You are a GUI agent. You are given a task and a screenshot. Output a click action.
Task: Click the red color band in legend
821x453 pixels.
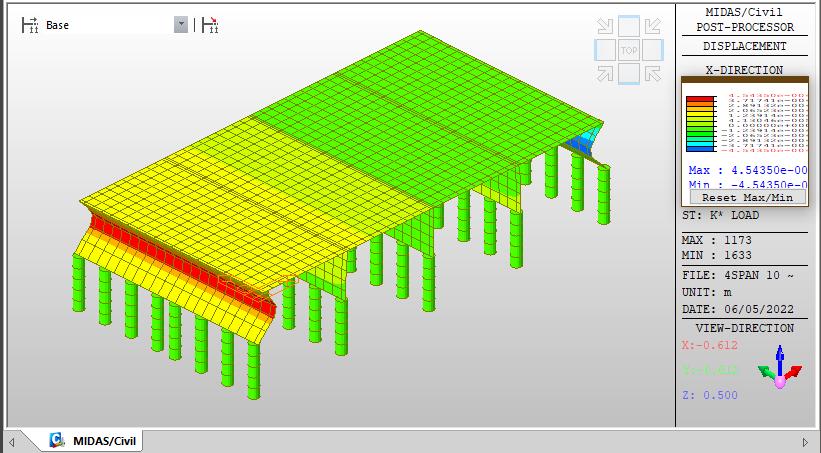point(701,99)
